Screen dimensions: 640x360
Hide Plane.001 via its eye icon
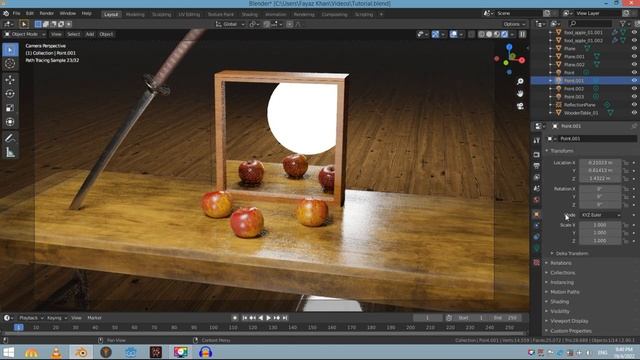[x=634, y=56]
